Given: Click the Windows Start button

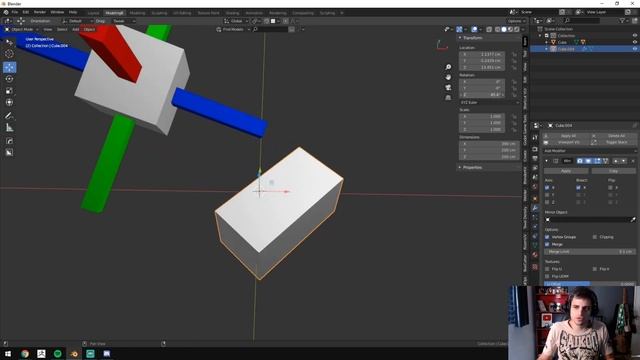Looking at the screenshot, I should pyautogui.click(x=8, y=354).
